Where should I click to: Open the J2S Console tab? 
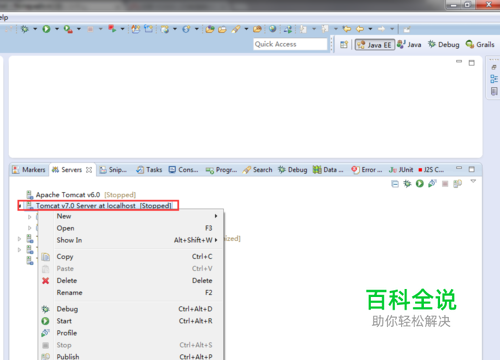431,170
